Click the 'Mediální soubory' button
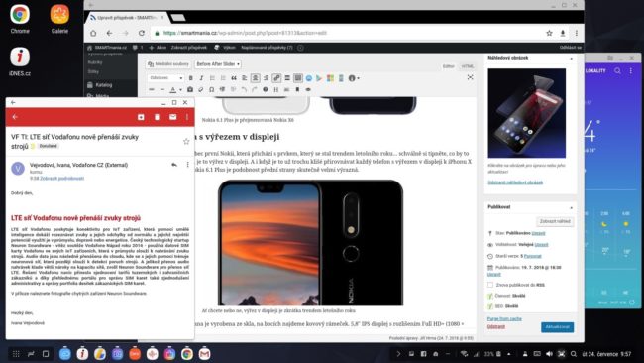 tap(168, 64)
